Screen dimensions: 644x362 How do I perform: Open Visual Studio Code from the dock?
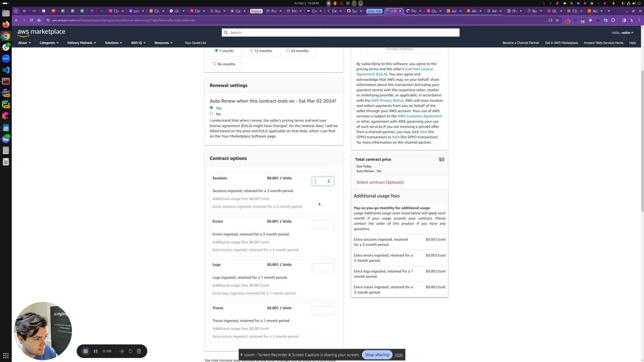pyautogui.click(x=6, y=70)
